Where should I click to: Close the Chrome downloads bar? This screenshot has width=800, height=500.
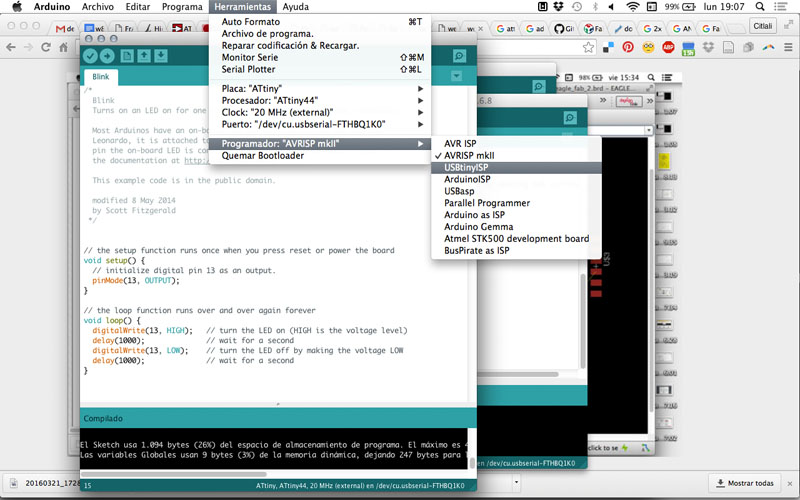[x=790, y=483]
